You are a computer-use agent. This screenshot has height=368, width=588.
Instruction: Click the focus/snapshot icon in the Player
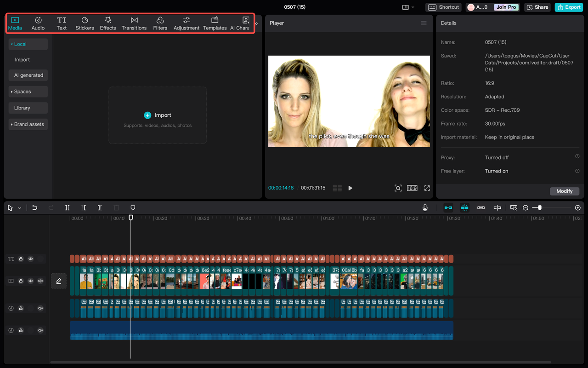[x=398, y=188]
